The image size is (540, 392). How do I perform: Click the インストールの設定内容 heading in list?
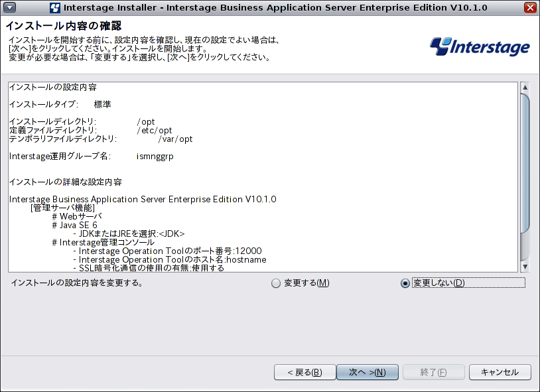click(x=53, y=87)
